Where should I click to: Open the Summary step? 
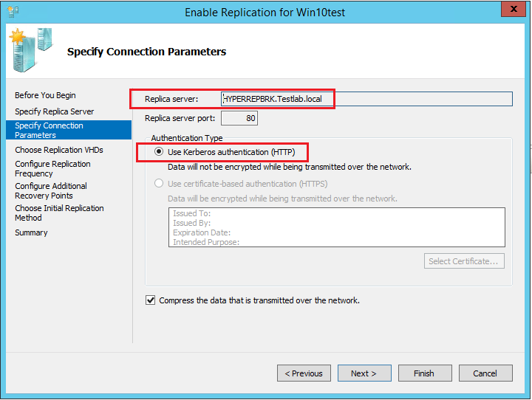pyautogui.click(x=31, y=232)
